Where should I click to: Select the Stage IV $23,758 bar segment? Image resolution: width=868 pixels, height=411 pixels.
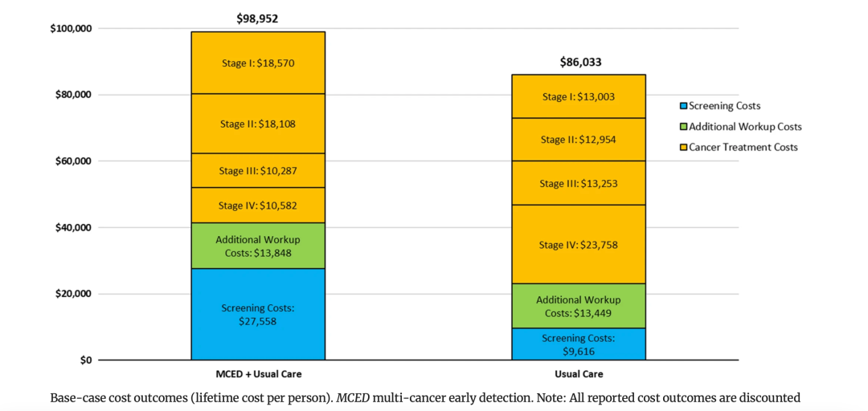(x=579, y=245)
